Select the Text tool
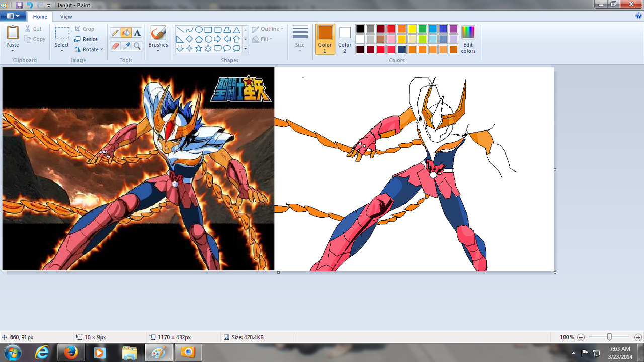The width and height of the screenshot is (644, 362). [x=137, y=33]
